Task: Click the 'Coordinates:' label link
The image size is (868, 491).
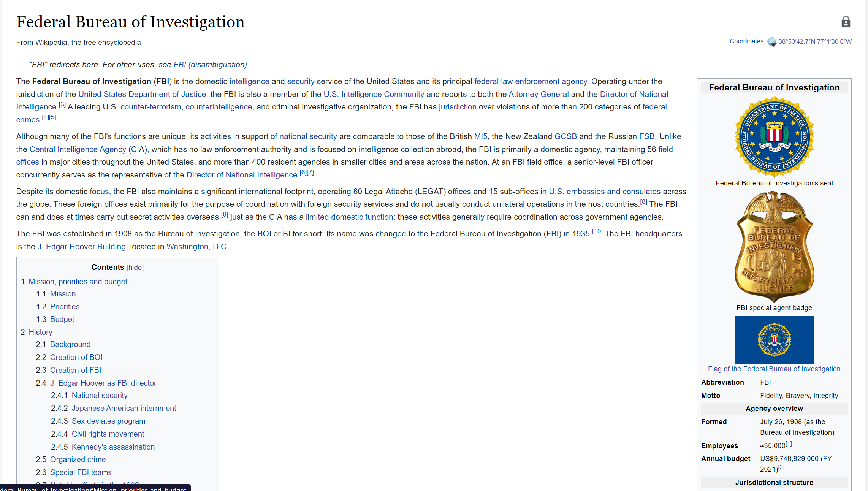Action: 747,41
